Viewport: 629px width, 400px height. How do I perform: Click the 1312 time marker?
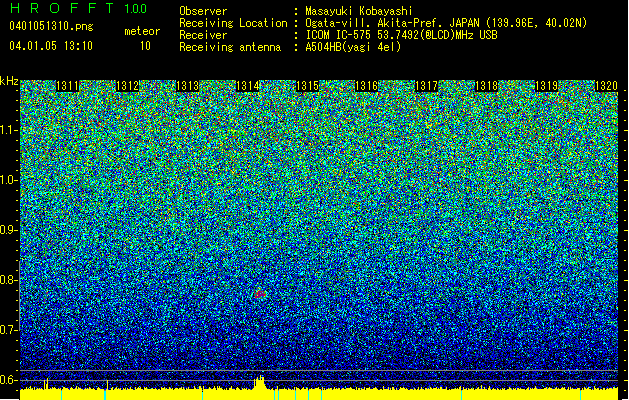pyautogui.click(x=127, y=86)
